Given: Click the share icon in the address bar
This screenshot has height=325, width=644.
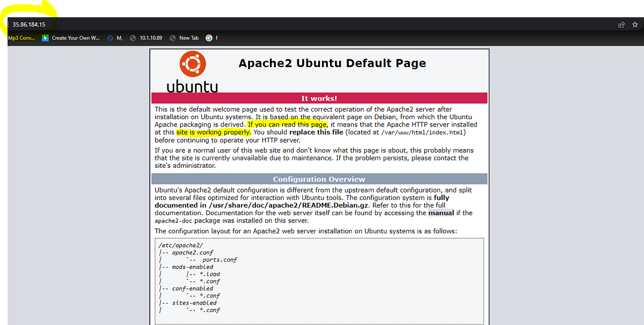Looking at the screenshot, I should (621, 24).
